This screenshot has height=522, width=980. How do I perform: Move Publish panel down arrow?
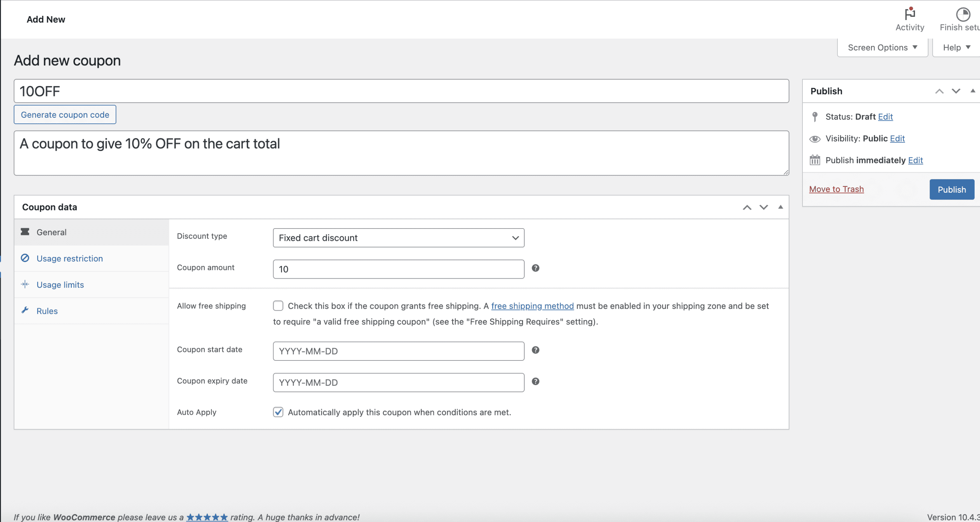coord(956,91)
